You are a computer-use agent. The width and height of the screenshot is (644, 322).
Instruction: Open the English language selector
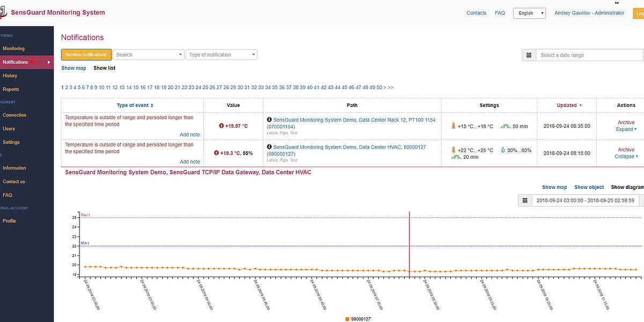(x=529, y=13)
